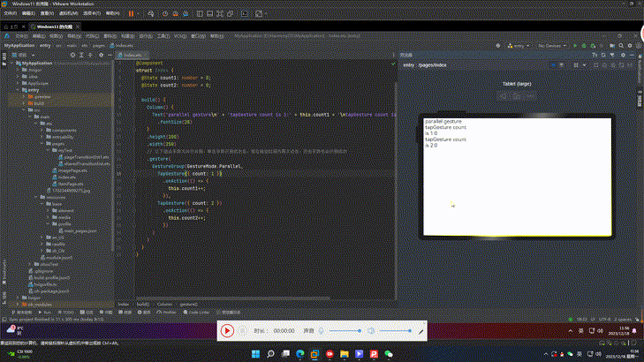Click stop button in recorder bar
644x362 pixels.
pos(242,330)
